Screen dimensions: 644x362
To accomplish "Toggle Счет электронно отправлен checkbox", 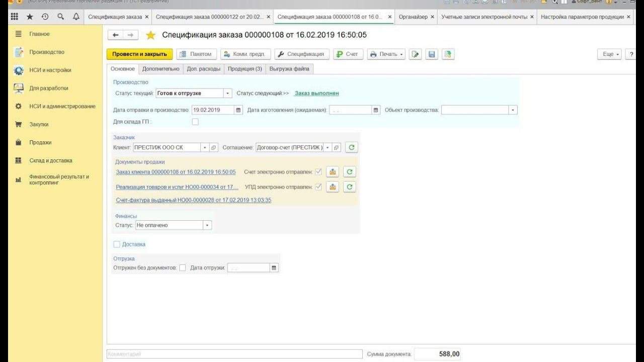I will [x=318, y=172].
